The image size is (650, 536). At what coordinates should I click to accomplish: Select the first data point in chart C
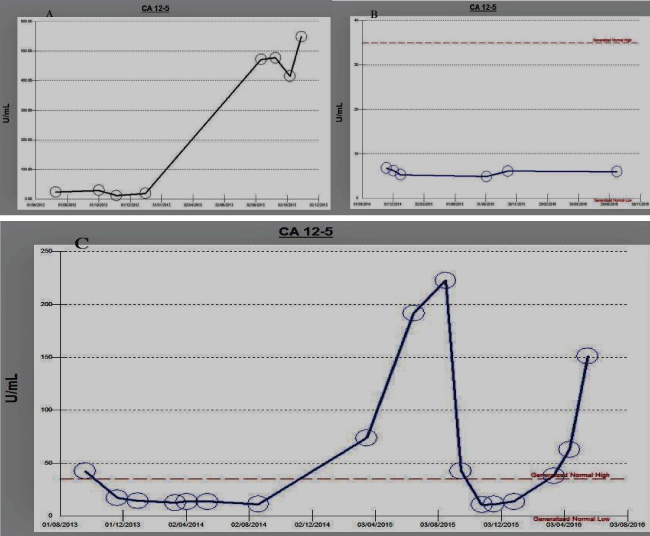[x=85, y=471]
